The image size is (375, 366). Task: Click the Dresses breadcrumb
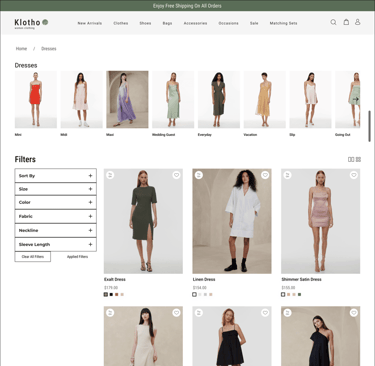[49, 49]
